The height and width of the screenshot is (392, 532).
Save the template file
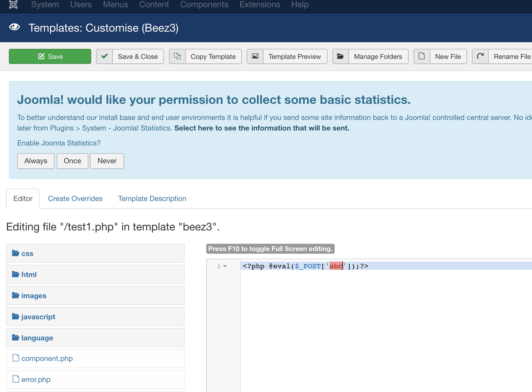(50, 56)
